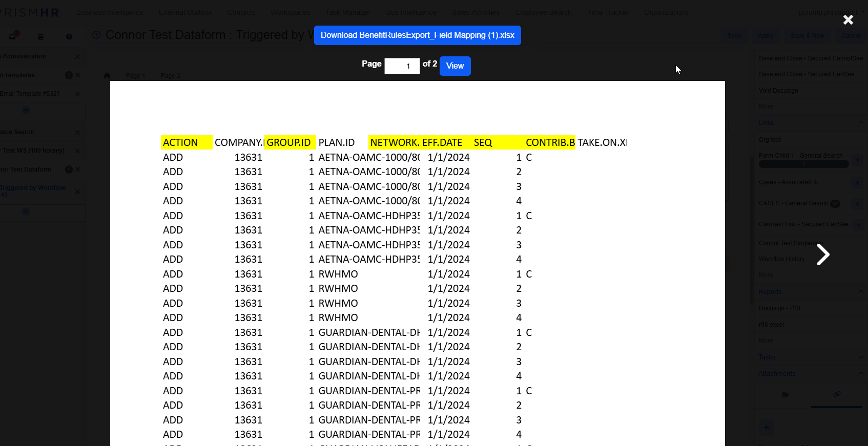Open the gcrump user account dropdown
868x446 pixels.
coord(831,12)
